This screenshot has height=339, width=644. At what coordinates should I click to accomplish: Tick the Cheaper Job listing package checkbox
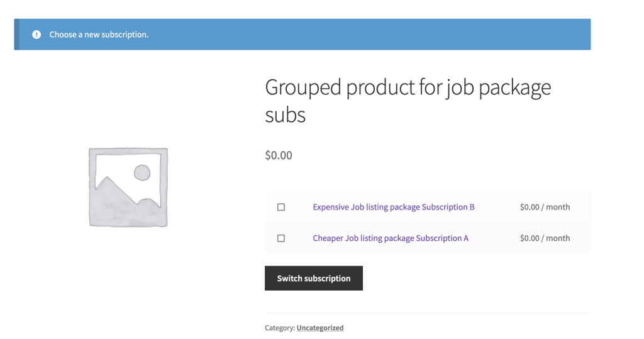coord(281,238)
